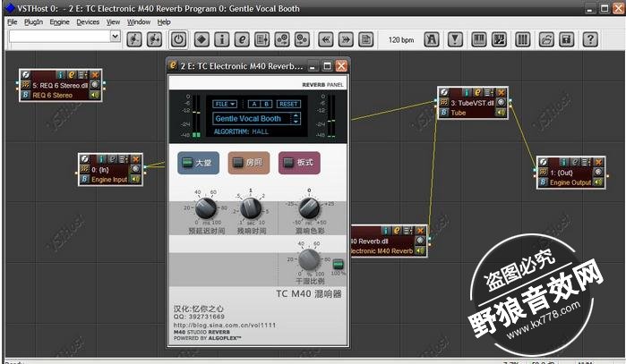Click the question mark help toolbar icon
This screenshot has height=364, width=626.
(590, 39)
